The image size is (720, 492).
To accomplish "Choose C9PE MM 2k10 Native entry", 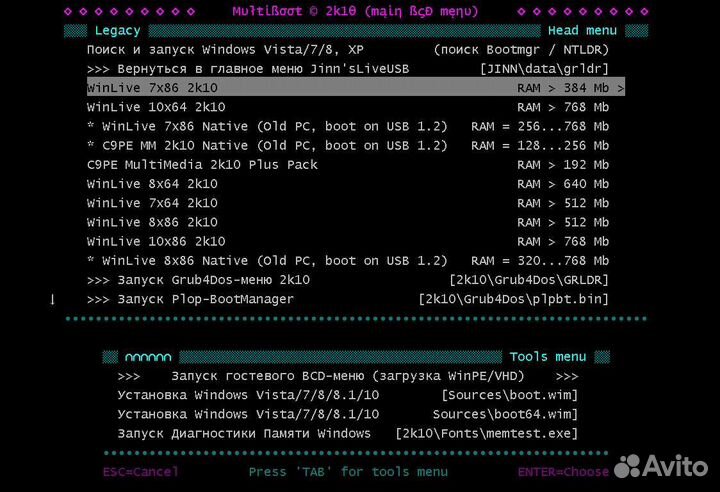I will (348, 146).
